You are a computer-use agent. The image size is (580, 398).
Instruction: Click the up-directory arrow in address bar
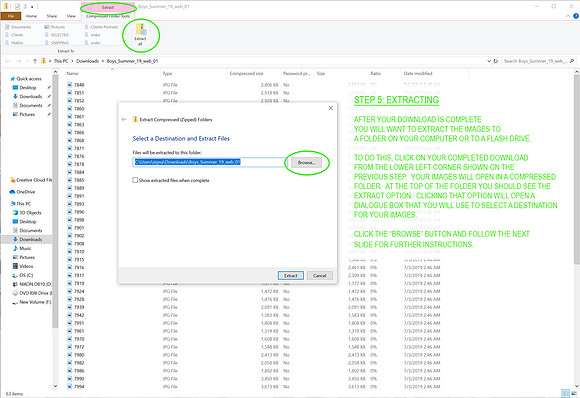pos(35,61)
